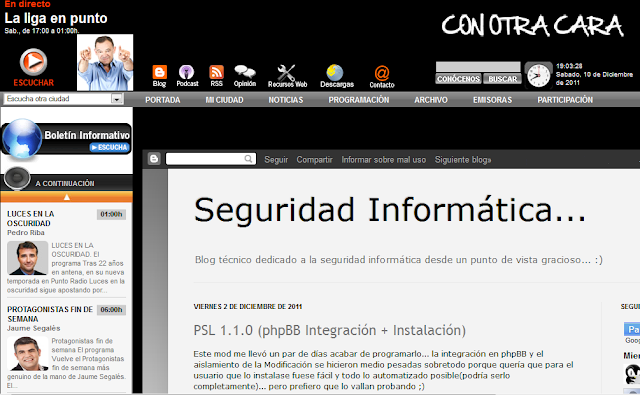Image resolution: width=640 pixels, height=395 pixels.
Task: Open the Seguridad Informática blog title
Action: tap(390, 210)
